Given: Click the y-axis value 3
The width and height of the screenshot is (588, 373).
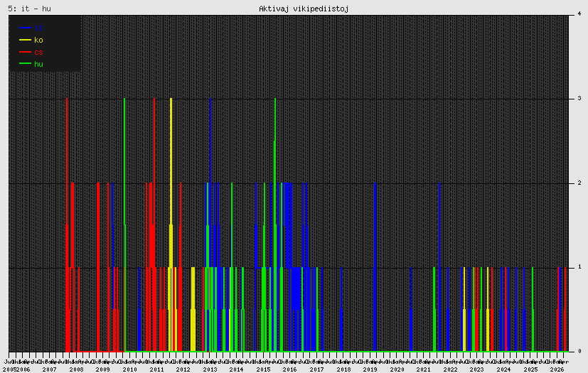Looking at the screenshot, I should coord(579,98).
